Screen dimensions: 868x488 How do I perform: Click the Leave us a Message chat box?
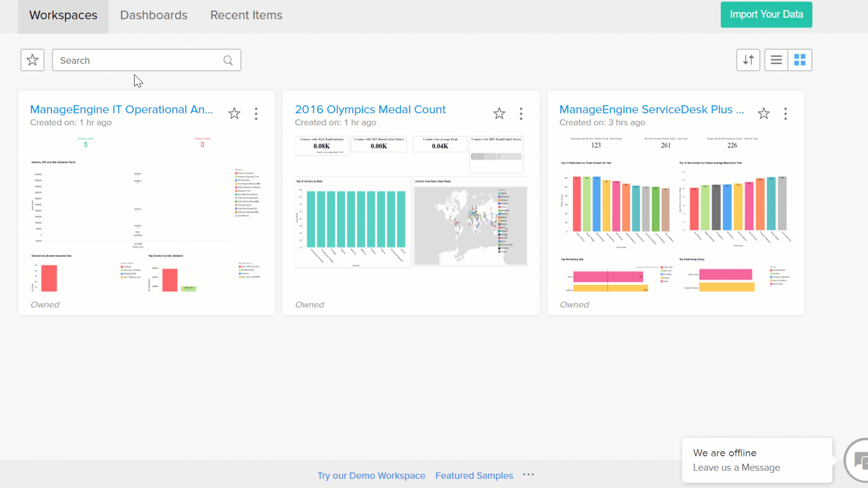(757, 460)
